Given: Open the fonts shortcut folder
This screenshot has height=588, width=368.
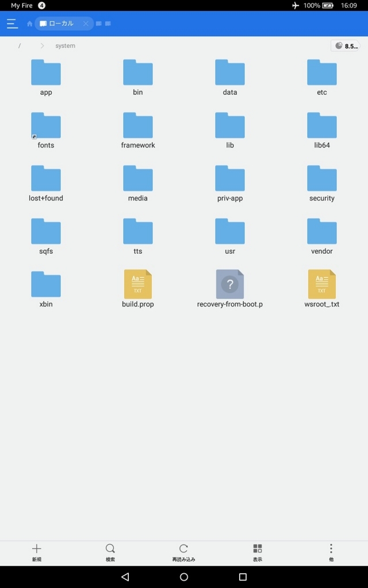Looking at the screenshot, I should click(46, 130).
